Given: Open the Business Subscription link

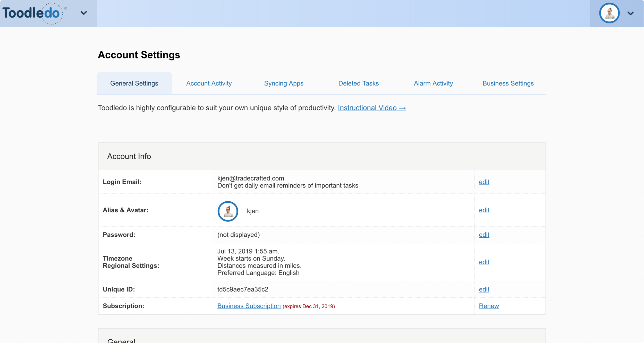Looking at the screenshot, I should click(249, 306).
